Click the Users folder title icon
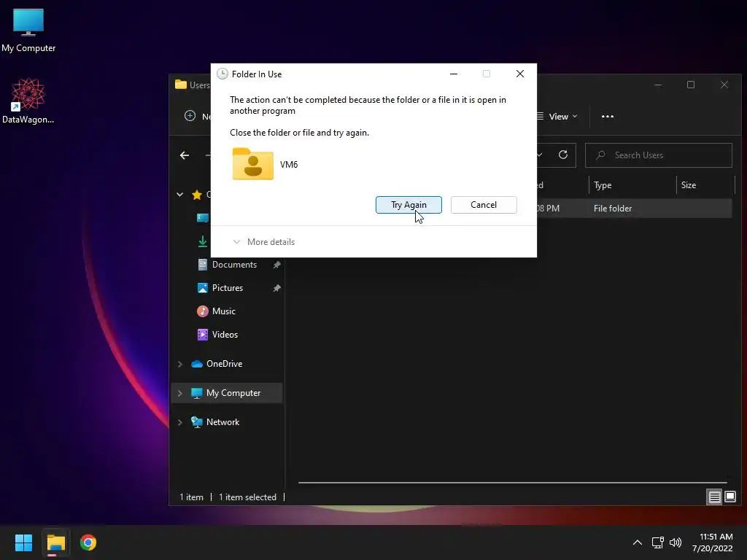 pos(181,85)
